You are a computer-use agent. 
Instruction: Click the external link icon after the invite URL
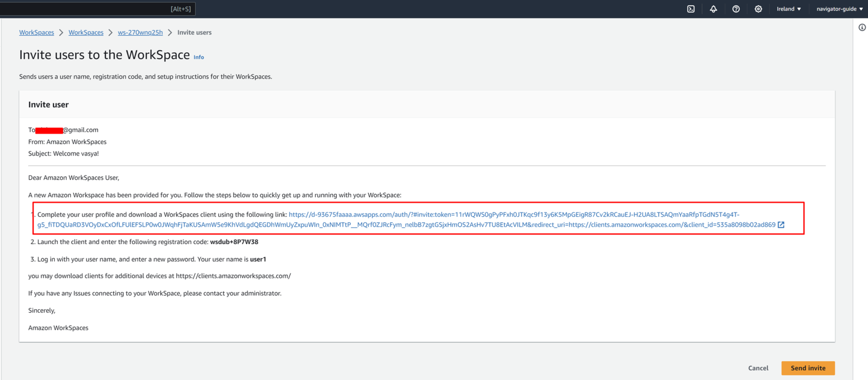[x=781, y=225]
